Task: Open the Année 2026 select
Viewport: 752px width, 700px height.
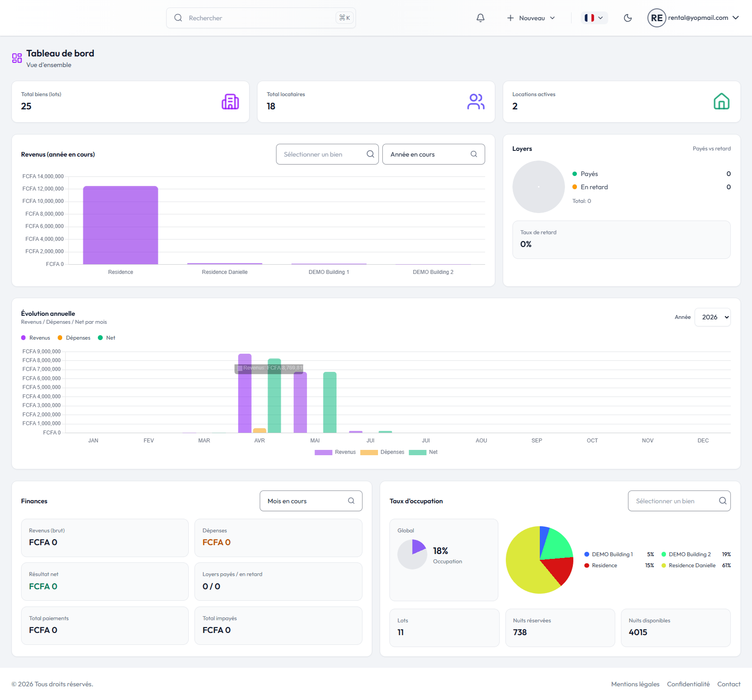Action: point(712,317)
